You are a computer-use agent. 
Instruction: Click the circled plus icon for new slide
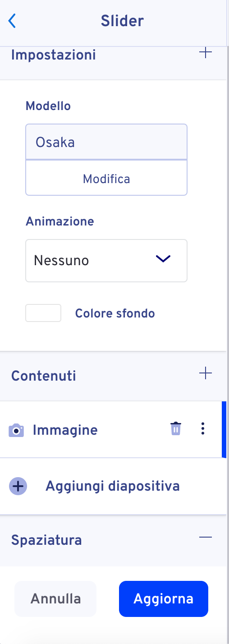18,487
